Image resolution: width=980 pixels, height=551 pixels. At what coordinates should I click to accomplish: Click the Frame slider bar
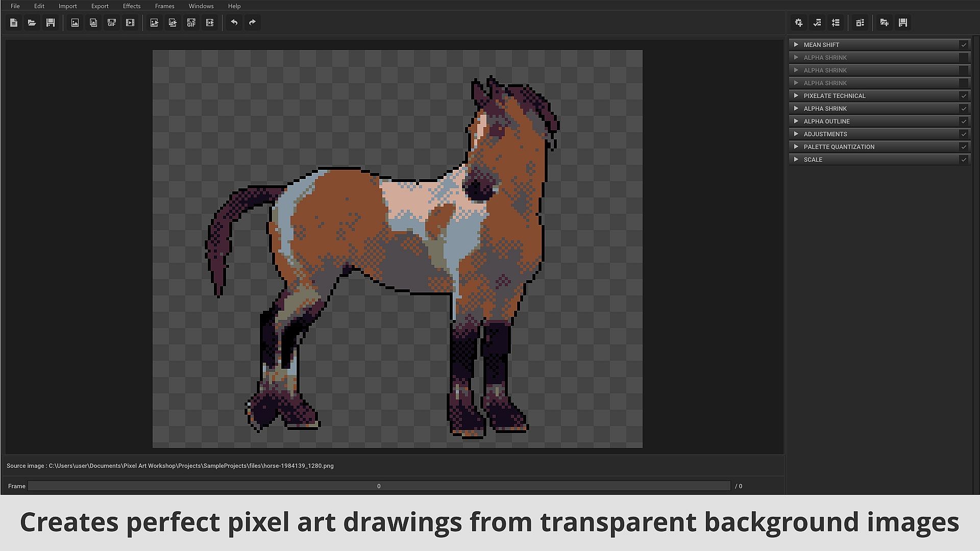(379, 486)
